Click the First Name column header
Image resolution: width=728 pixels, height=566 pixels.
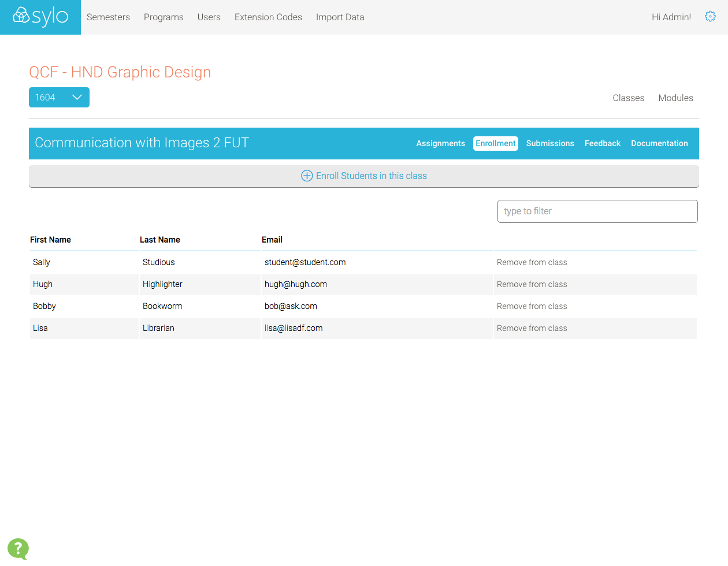pyautogui.click(x=50, y=240)
